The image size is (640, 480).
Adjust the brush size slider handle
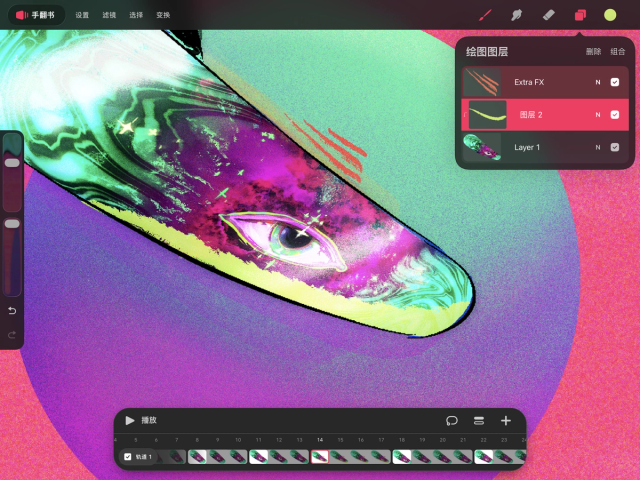pyautogui.click(x=12, y=163)
